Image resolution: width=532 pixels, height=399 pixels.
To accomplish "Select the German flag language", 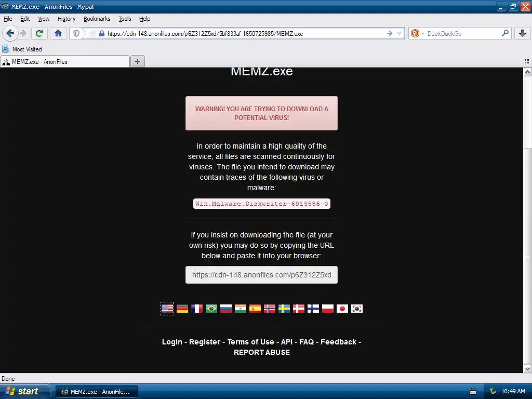I will (182, 309).
